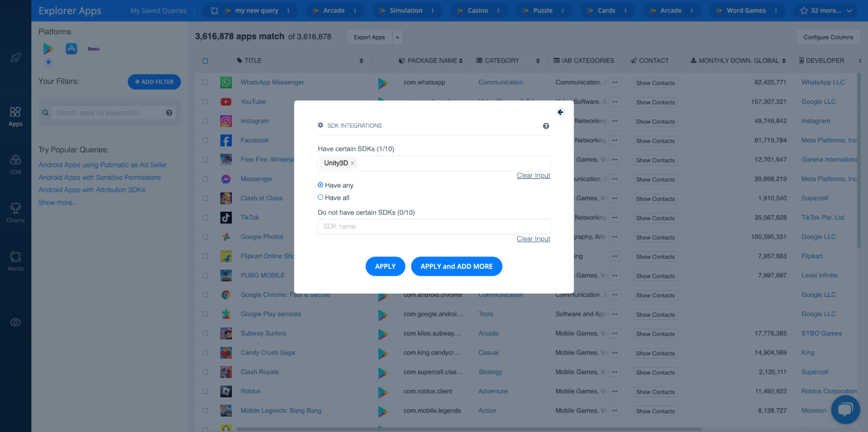Check the Clash of Clans row checkbox
Screen dimensions: 868x432
[x=205, y=199]
